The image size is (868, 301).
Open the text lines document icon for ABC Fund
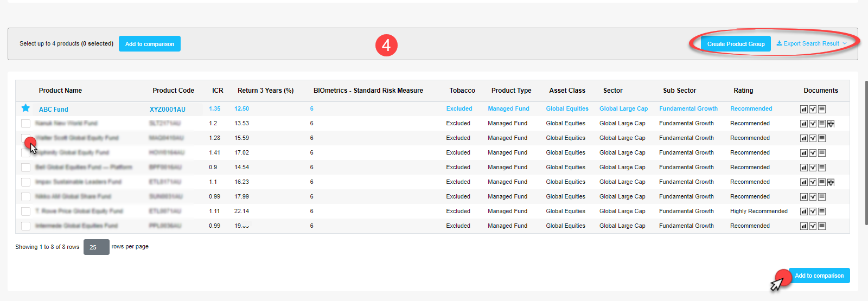point(822,109)
